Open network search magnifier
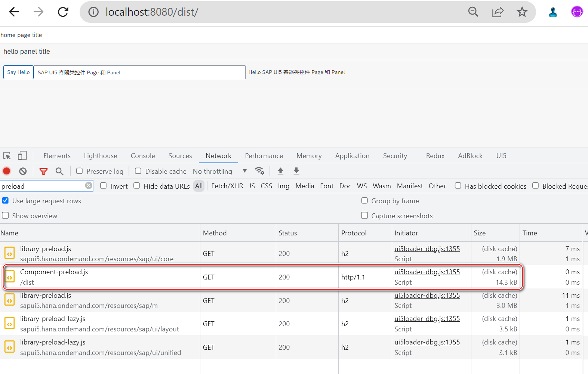The width and height of the screenshot is (588, 374). click(59, 171)
